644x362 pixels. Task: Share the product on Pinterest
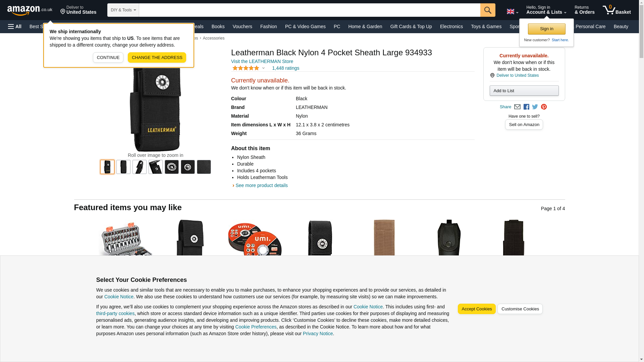pyautogui.click(x=544, y=107)
